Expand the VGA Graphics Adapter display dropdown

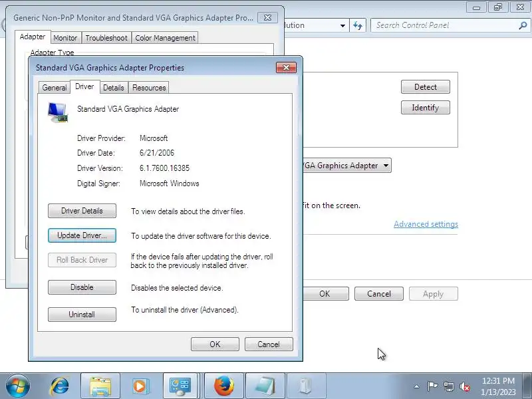(386, 166)
